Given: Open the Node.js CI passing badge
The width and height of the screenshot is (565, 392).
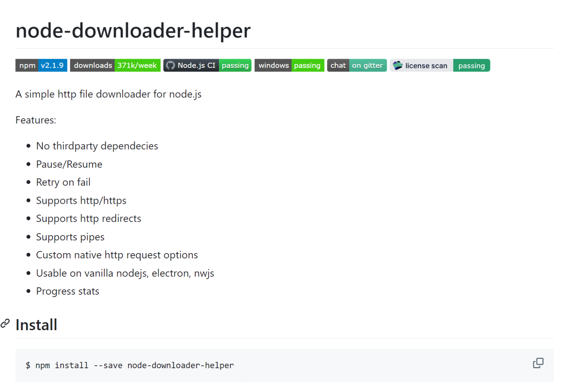Looking at the screenshot, I should click(207, 65).
